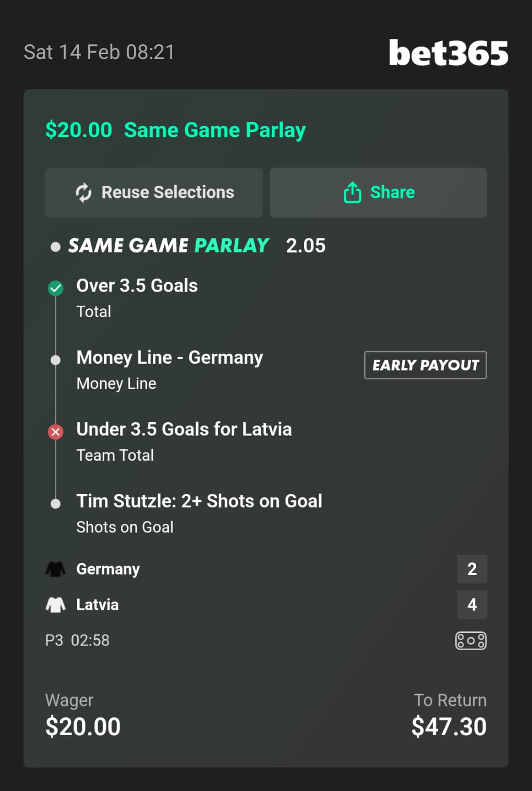The width and height of the screenshot is (532, 791).
Task: Click the green check next to Over 3.5 Goals
Action: pyautogui.click(x=55, y=288)
